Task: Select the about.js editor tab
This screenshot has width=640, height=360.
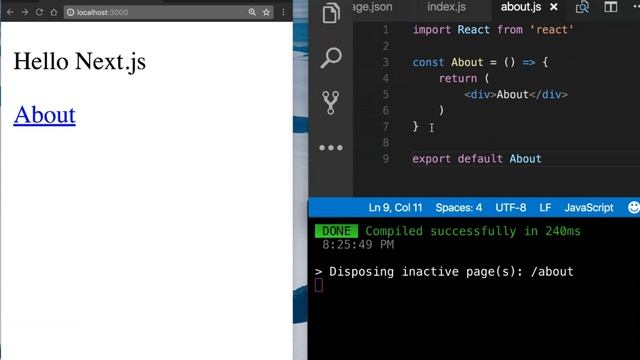Action: pyautogui.click(x=521, y=7)
